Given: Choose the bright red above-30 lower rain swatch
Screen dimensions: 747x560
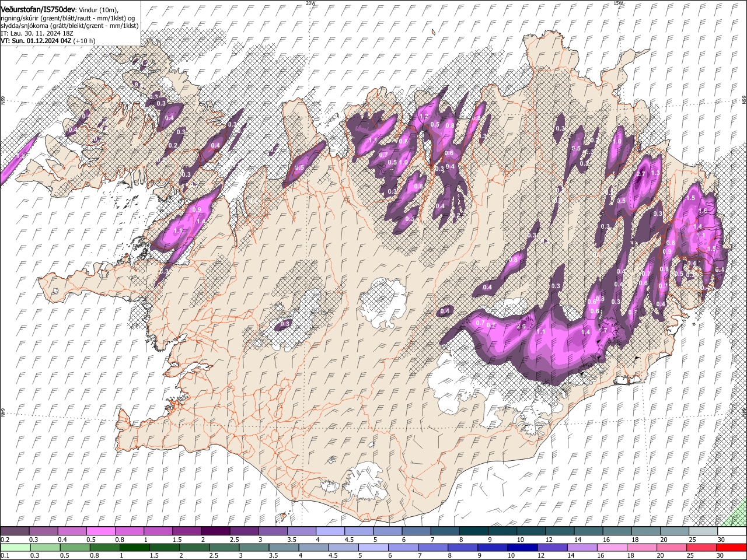Looking at the screenshot, I should click(x=731, y=547).
